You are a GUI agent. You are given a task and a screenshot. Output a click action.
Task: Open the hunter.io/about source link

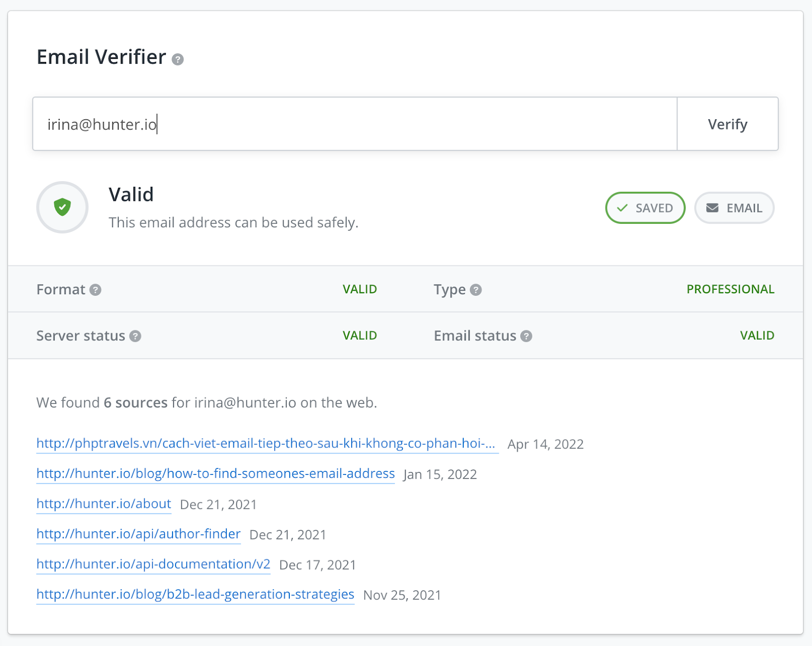pos(104,504)
